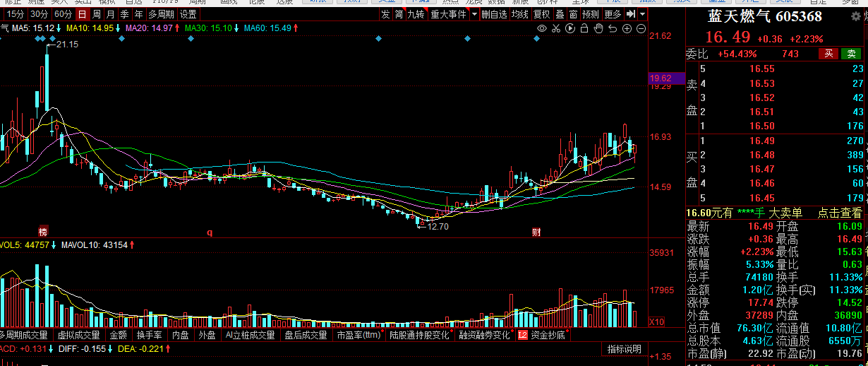Toggle the 九转 indicator
The height and width of the screenshot is (366, 868).
coord(415,14)
